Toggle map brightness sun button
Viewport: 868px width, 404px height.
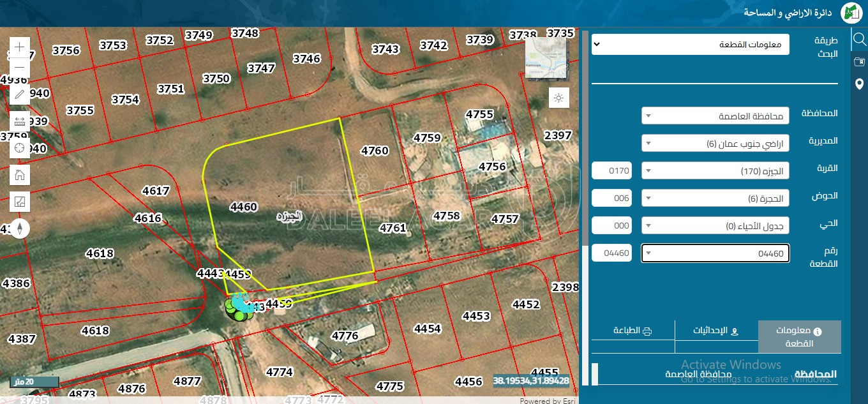(558, 98)
